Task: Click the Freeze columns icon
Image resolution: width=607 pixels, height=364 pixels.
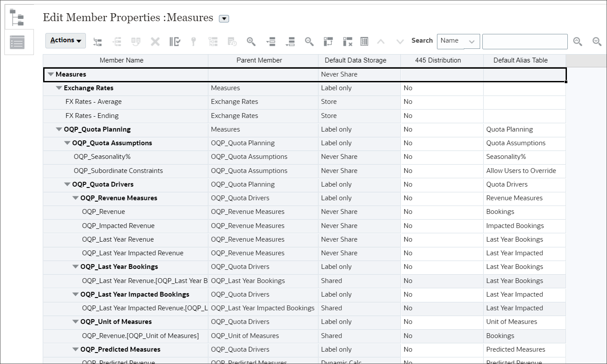Action: (328, 41)
